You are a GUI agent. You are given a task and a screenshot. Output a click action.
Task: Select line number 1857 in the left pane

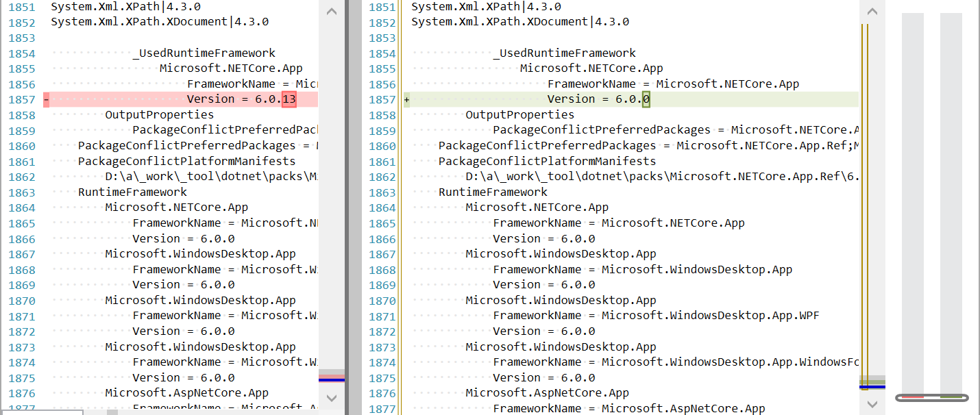coord(21,99)
